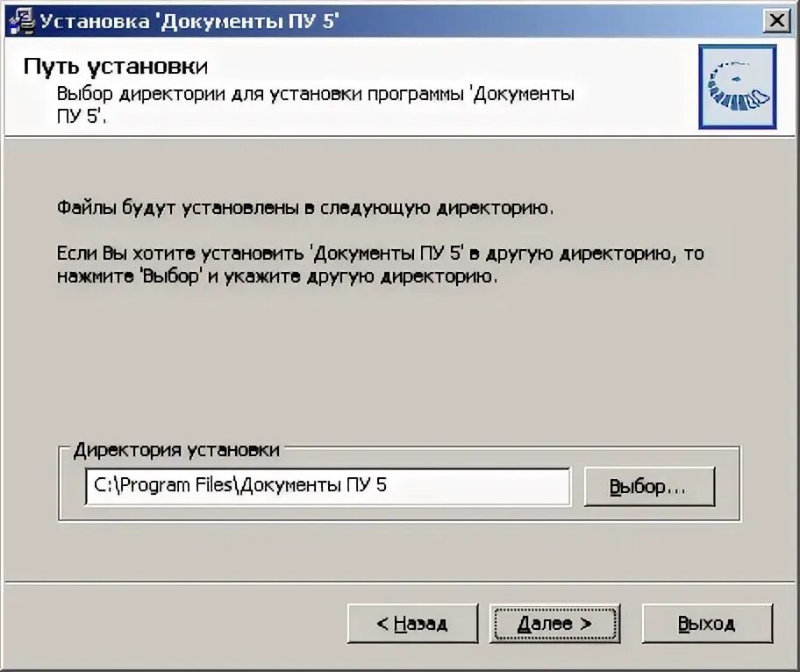Click the text 'Файлы будут установлены в следующую директорию'
Viewport: 800px width, 672px height.
(x=305, y=208)
